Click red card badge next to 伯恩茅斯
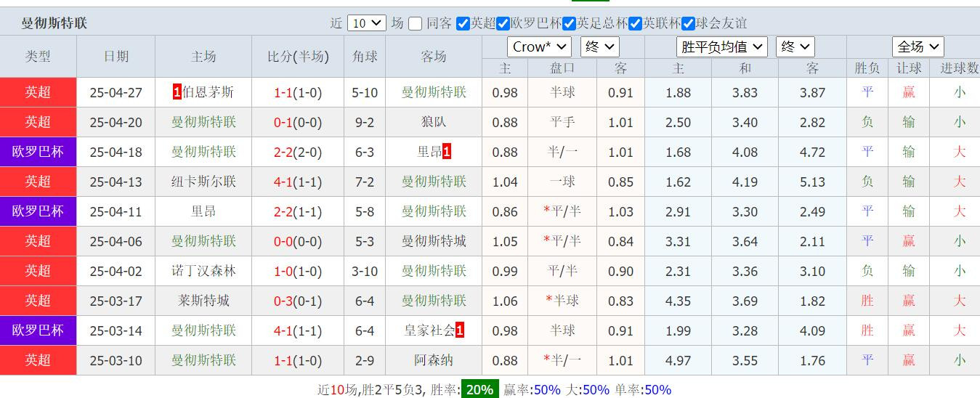Screen dimensions: 980x398 [177, 92]
